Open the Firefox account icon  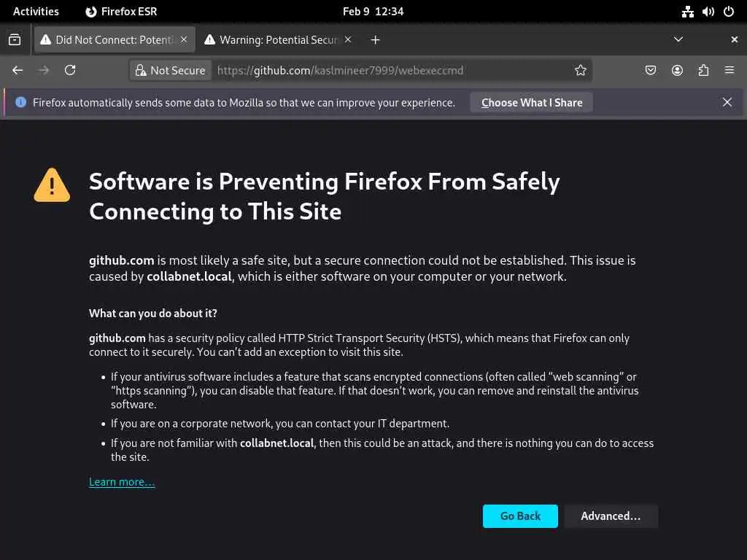[677, 71]
